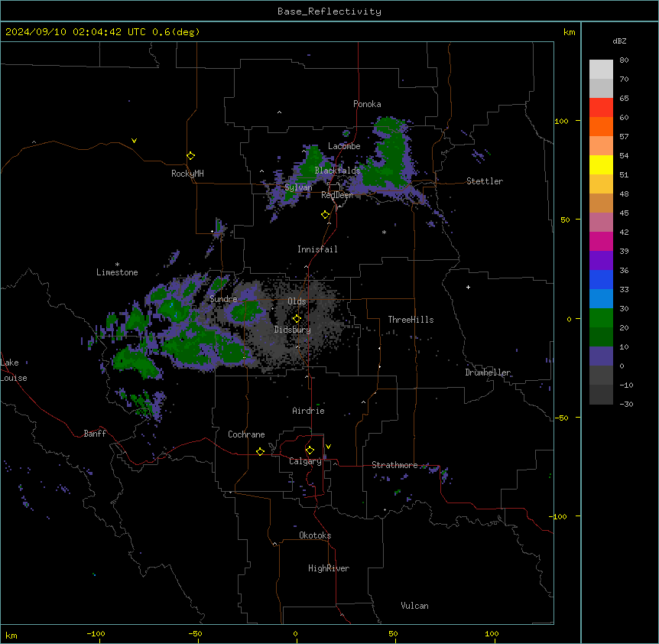Screen dimensions: 659x644
Task: Click the Drumheller town label
Action: pyautogui.click(x=488, y=372)
